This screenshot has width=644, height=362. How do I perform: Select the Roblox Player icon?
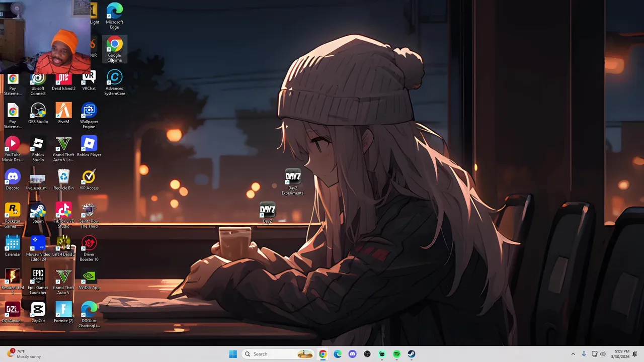coord(89,147)
